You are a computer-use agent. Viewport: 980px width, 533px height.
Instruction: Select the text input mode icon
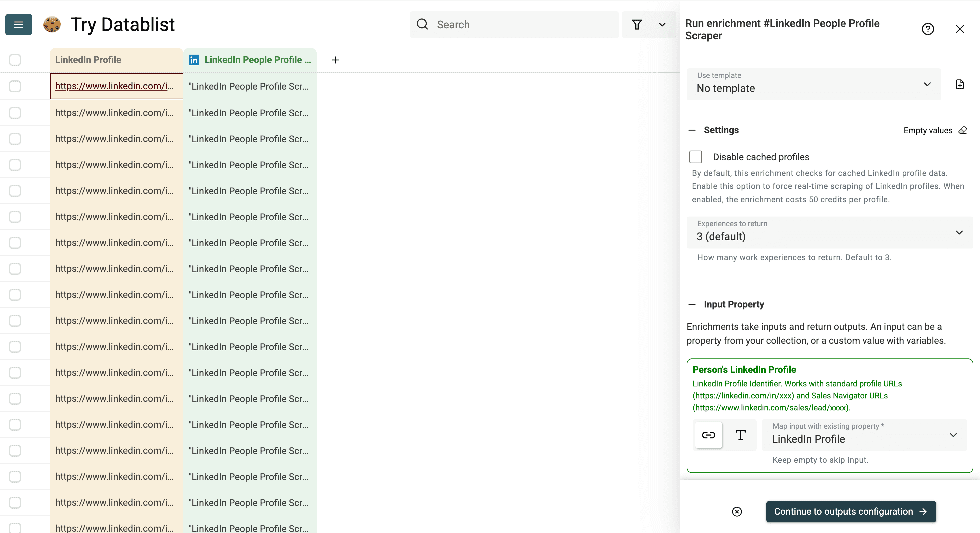click(x=740, y=435)
